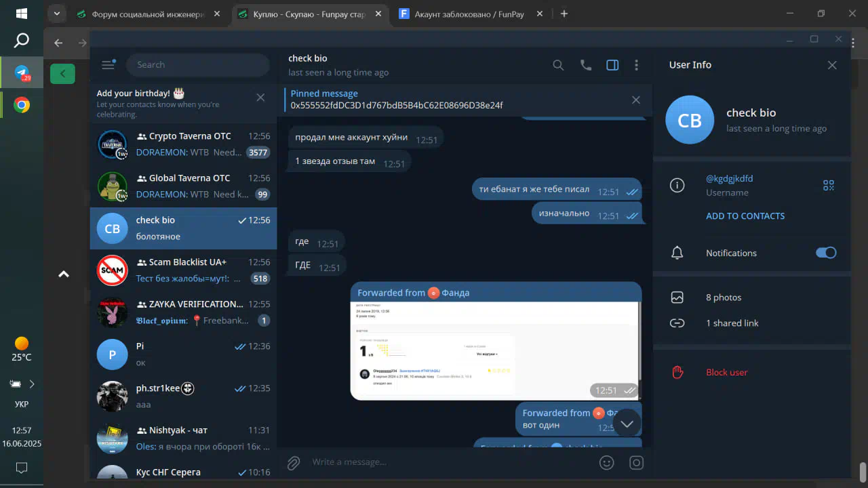Click the 3577 unread badge
This screenshot has width=868, height=488.
tap(258, 153)
